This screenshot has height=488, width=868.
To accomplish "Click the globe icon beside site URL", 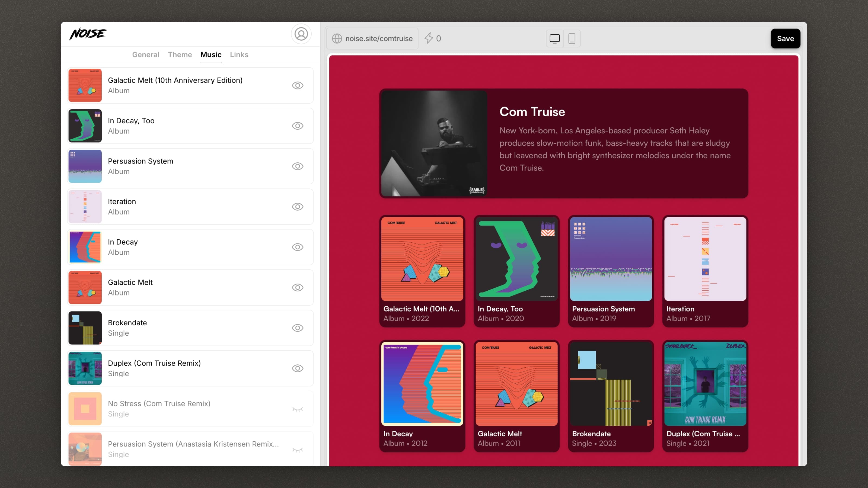I will pos(337,38).
